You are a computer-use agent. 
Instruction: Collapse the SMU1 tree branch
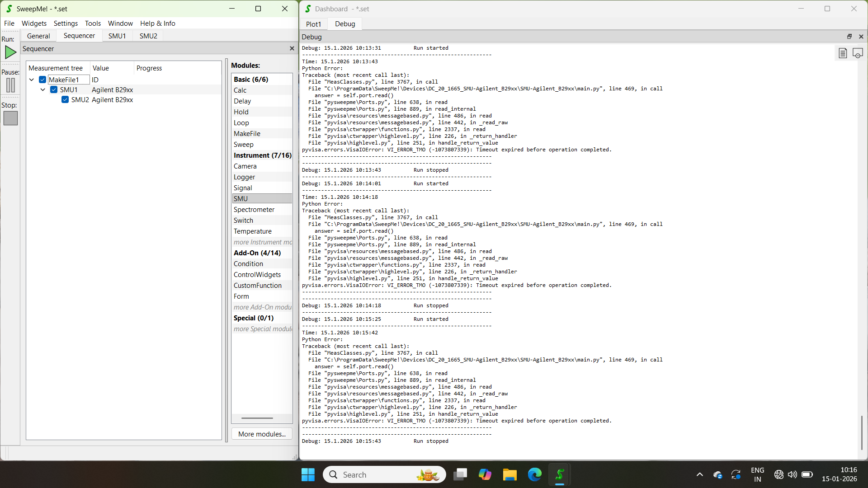coord(43,89)
